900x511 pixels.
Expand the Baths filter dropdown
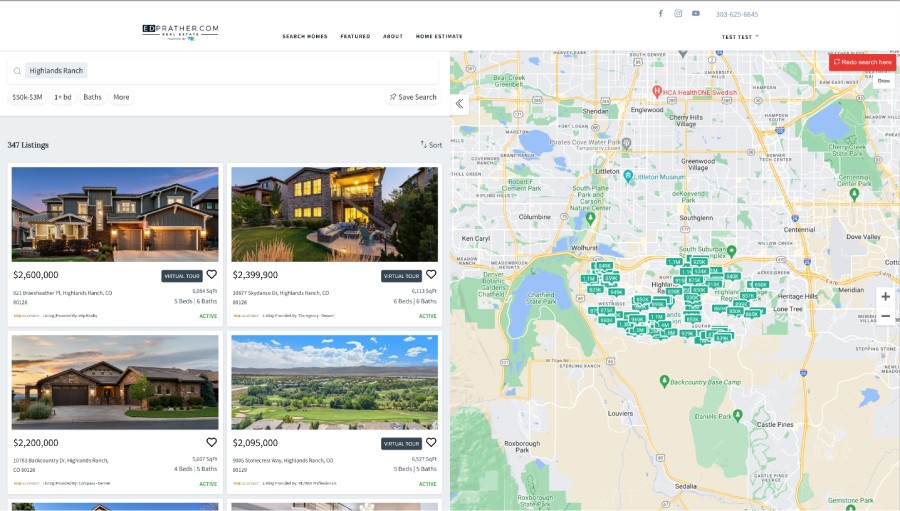[x=92, y=97]
